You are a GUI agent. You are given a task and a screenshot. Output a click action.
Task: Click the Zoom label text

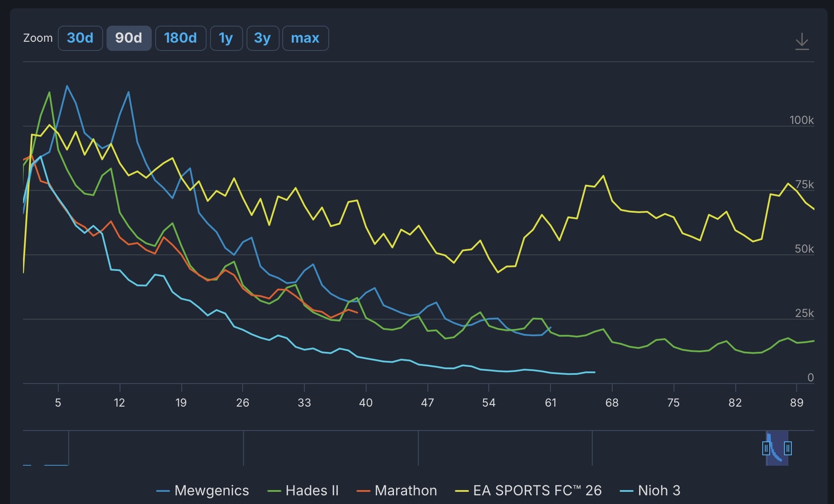coord(38,38)
